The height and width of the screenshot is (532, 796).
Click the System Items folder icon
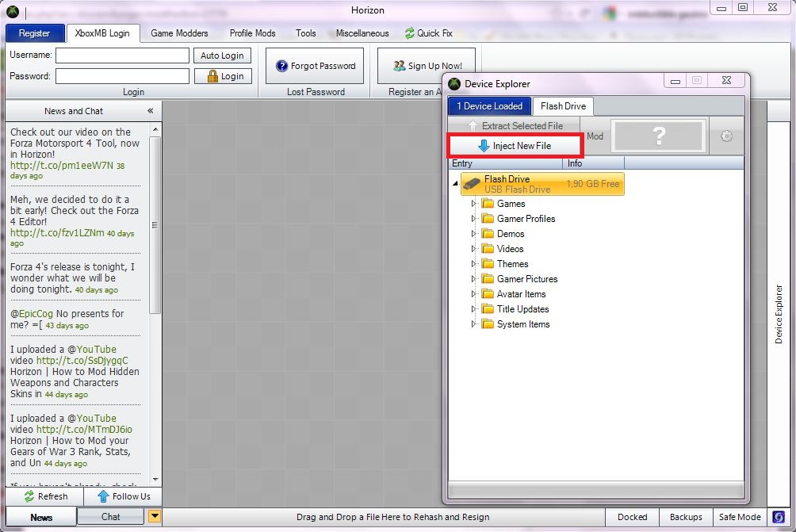click(x=488, y=323)
